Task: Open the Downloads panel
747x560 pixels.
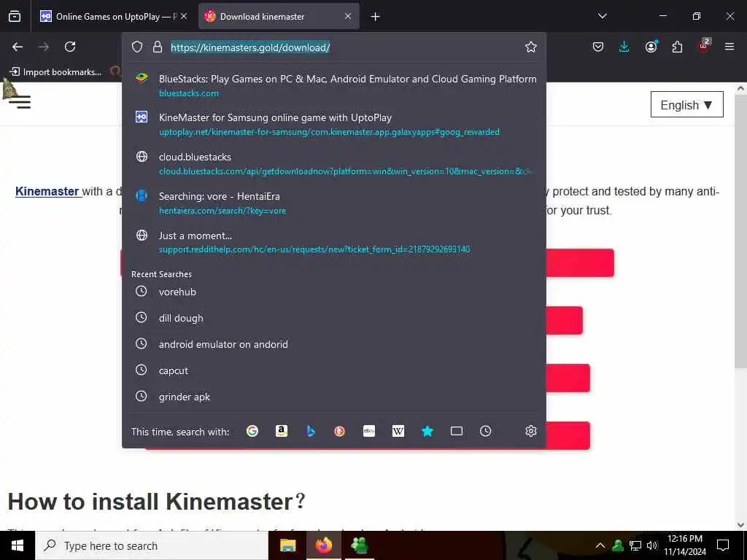Action: click(624, 47)
